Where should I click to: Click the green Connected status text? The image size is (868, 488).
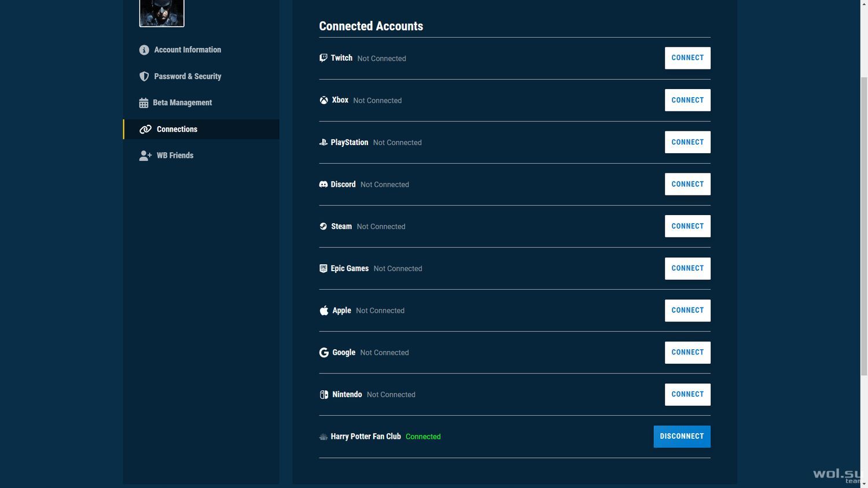[423, 437]
